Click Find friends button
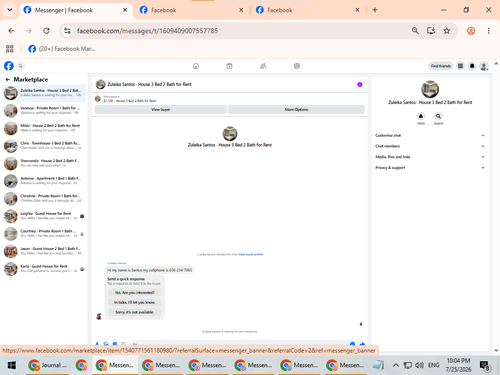The image size is (500, 375). coord(441,66)
